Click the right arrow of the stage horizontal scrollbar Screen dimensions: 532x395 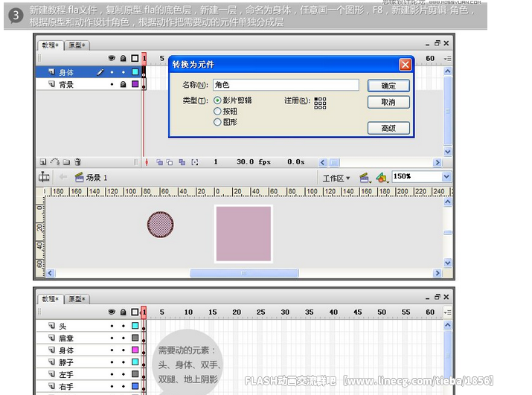tap(438, 273)
